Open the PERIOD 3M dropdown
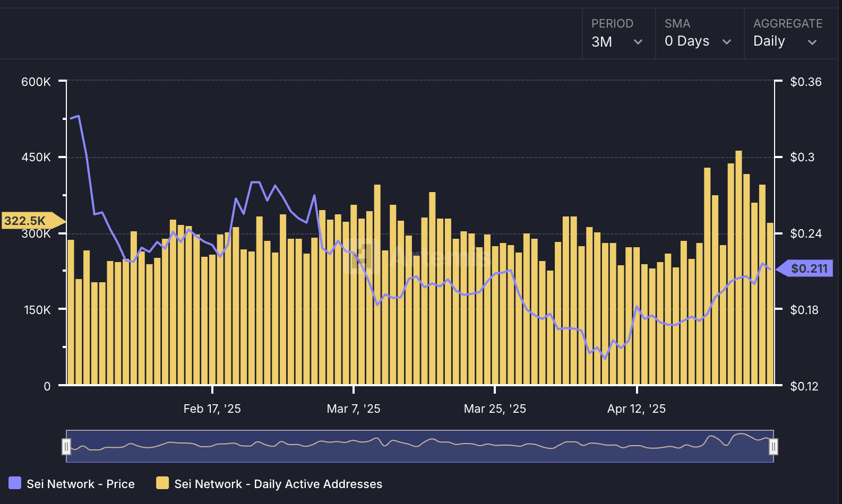Image resolution: width=842 pixels, height=504 pixels. [618, 33]
